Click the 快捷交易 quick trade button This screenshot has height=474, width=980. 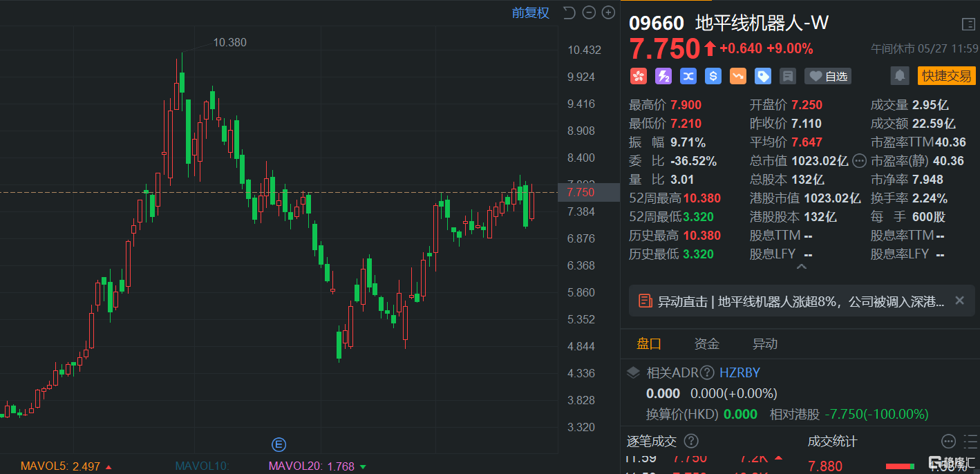coord(946,76)
